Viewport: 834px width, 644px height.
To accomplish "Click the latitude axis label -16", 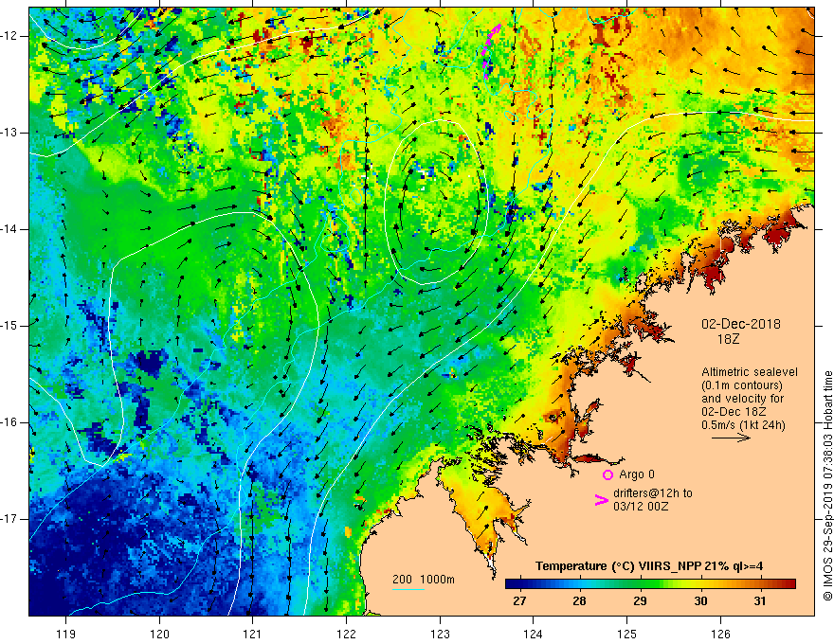I will [9, 422].
